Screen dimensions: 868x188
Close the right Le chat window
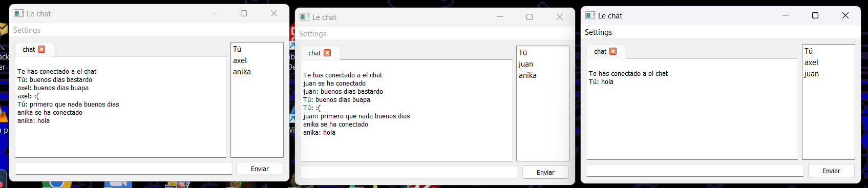(x=845, y=15)
